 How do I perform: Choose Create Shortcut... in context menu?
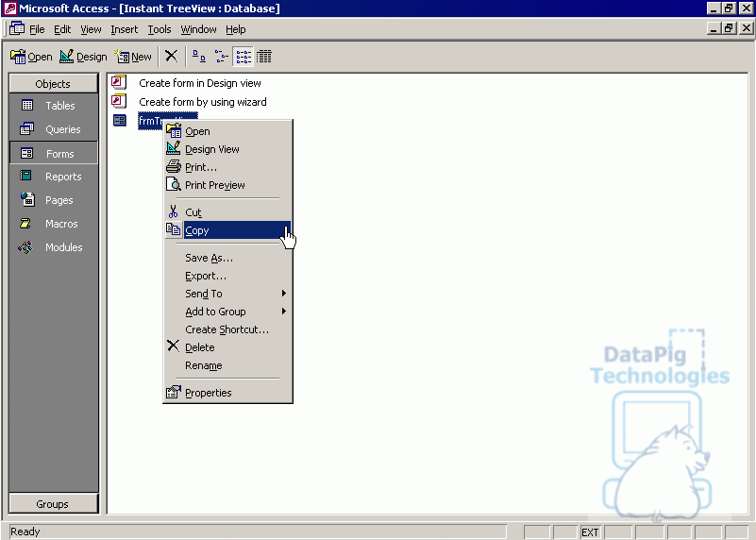[228, 329]
